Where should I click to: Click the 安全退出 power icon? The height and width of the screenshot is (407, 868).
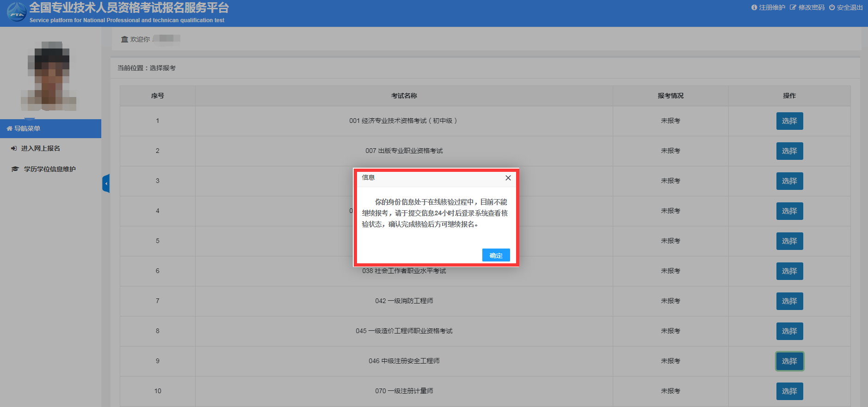click(832, 7)
